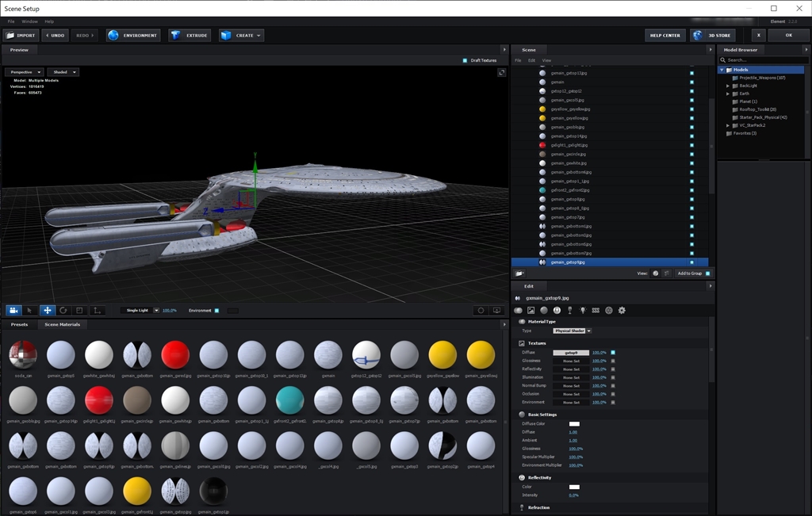Viewport: 812px width, 516px height.
Task: Select the camera orbit tool in viewport toolbar
Action: (13, 311)
